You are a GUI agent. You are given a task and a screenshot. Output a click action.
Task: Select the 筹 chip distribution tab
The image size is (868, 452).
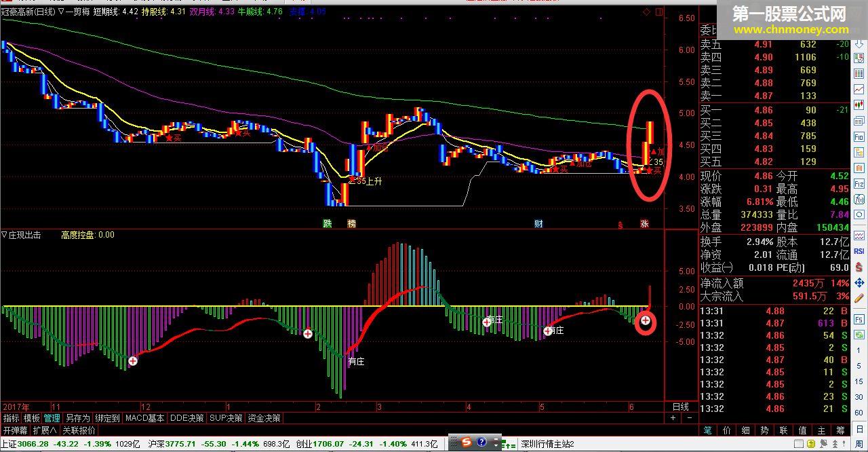(840, 430)
